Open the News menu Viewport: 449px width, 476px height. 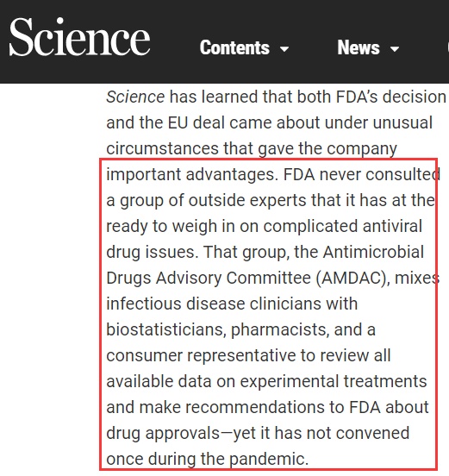click(359, 47)
